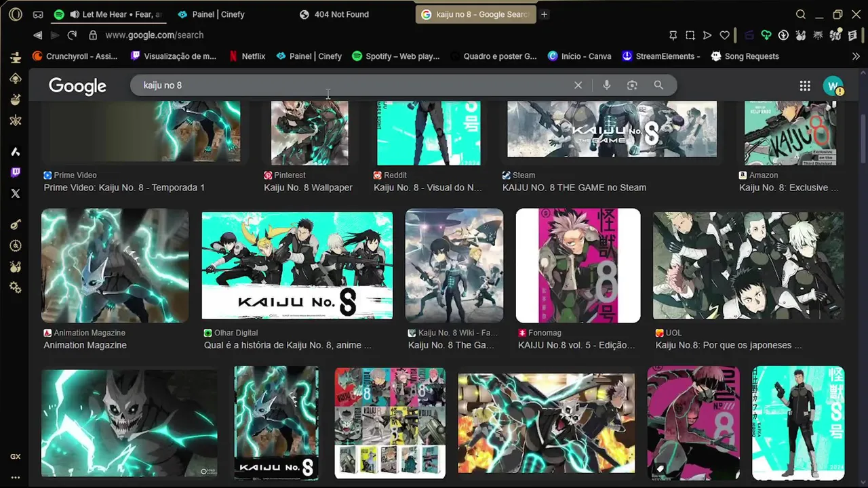Take a snapshot with the capture icon
868x488 pixels.
[x=690, y=35]
